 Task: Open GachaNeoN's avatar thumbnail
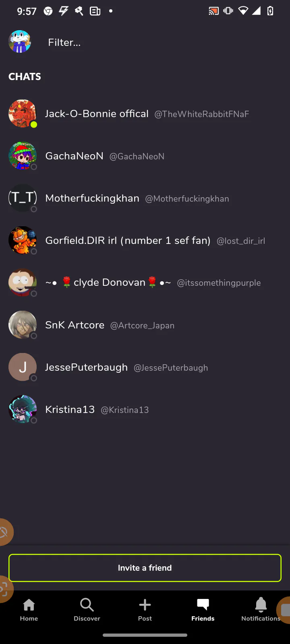click(x=23, y=156)
